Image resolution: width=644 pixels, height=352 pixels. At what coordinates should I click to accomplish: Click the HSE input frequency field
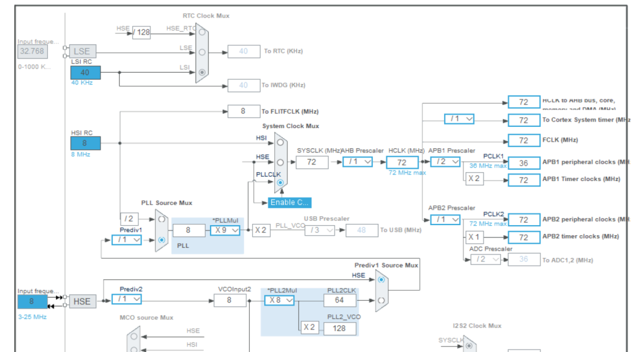point(32,301)
